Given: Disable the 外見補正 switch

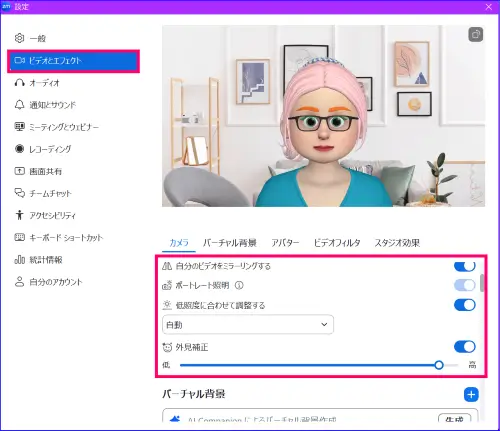Looking at the screenshot, I should [x=465, y=347].
